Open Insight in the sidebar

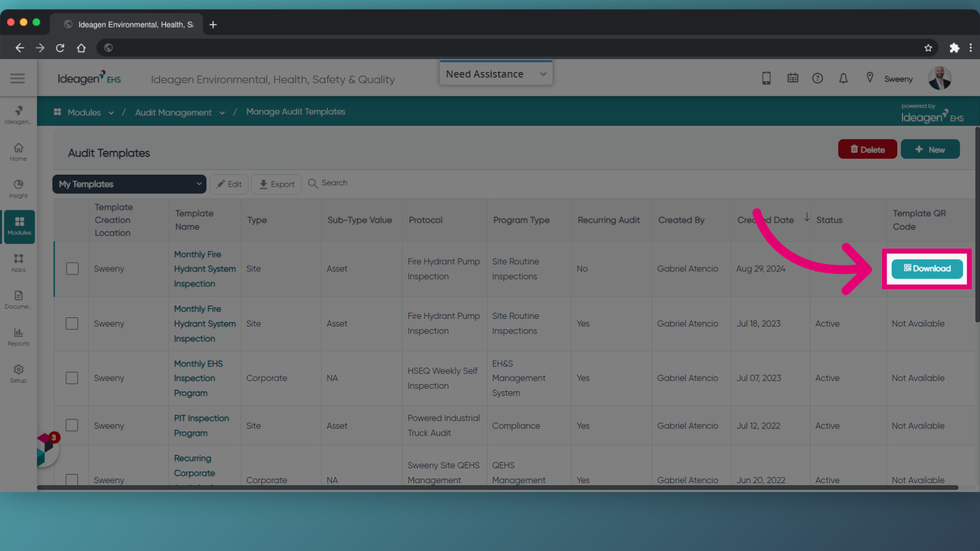click(x=18, y=189)
